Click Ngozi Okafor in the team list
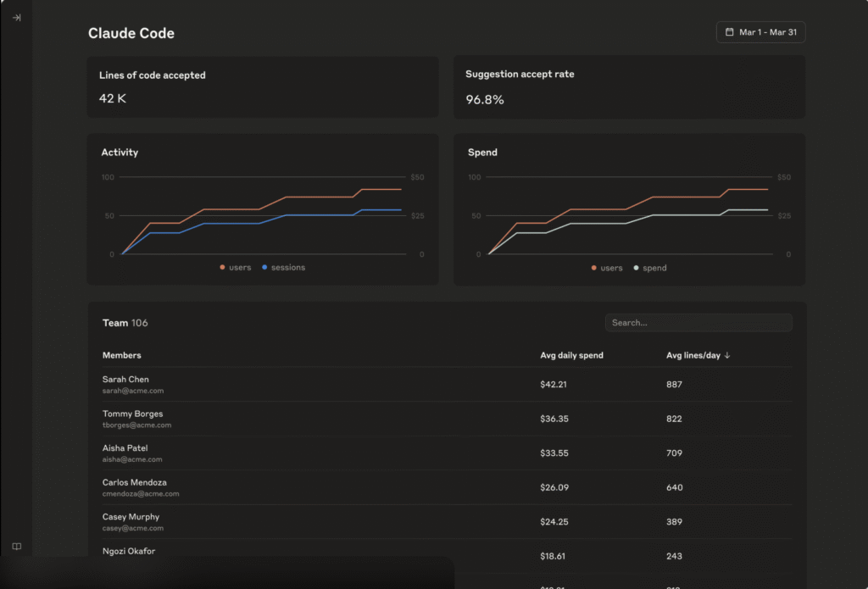 click(129, 551)
